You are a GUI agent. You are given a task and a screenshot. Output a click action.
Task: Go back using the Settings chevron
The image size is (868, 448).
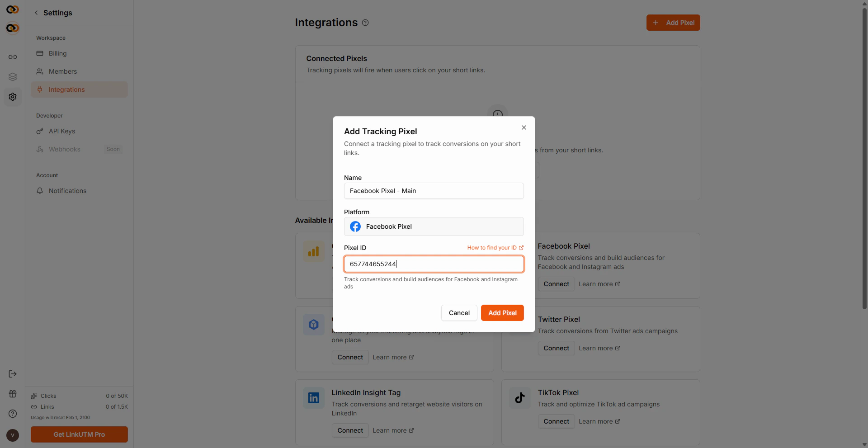pyautogui.click(x=36, y=13)
